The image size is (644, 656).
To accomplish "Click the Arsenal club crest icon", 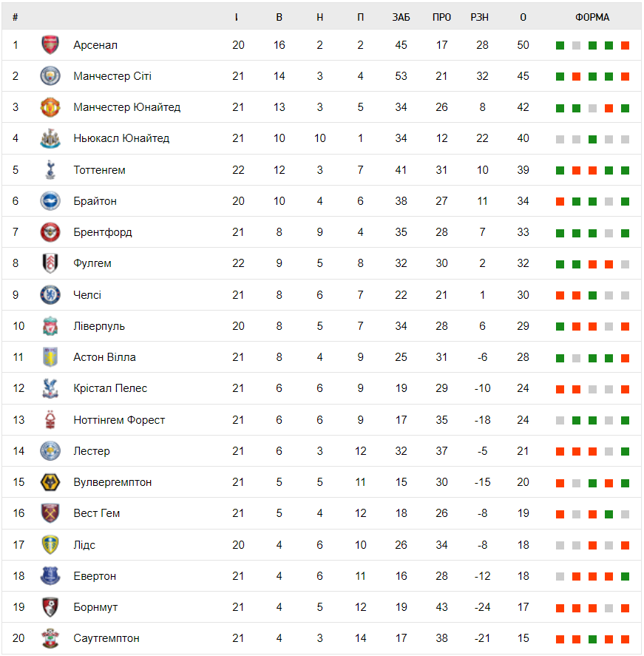I will coord(50,45).
